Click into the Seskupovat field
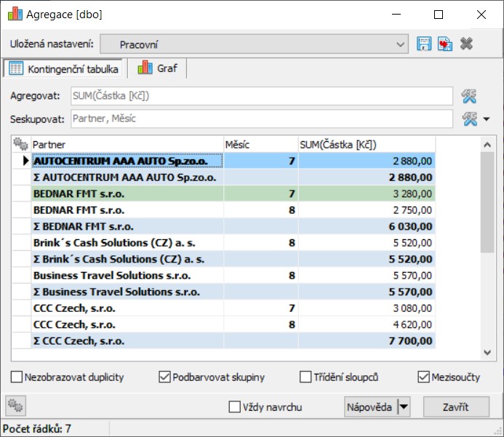This screenshot has height=437, width=504. pos(262,119)
